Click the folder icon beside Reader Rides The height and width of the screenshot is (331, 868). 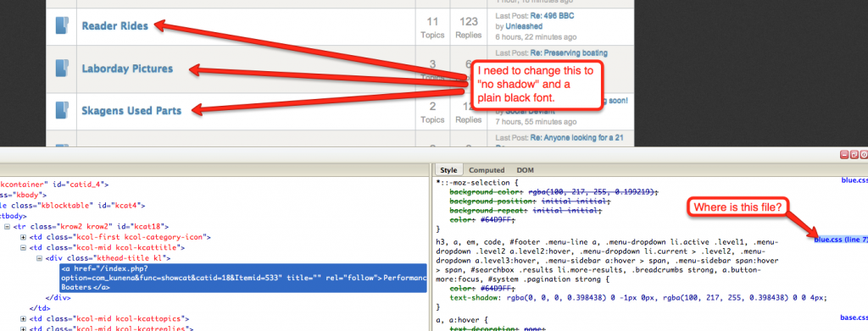pos(61,26)
